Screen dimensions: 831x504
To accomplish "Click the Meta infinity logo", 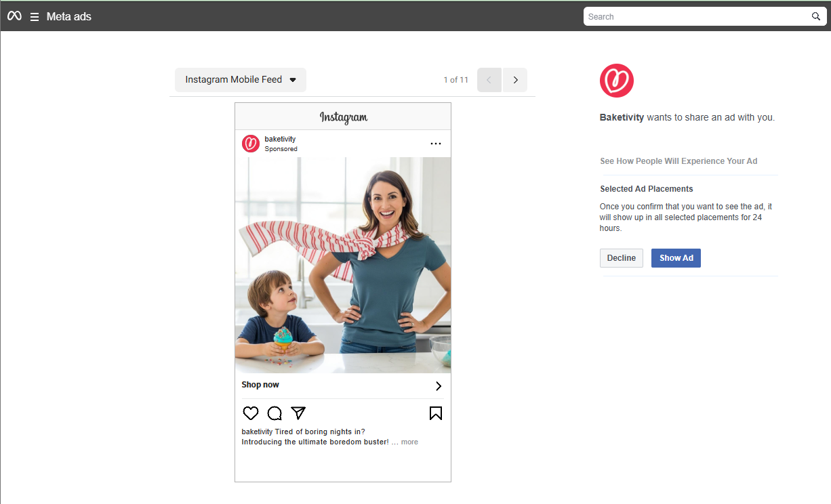I will pos(14,16).
